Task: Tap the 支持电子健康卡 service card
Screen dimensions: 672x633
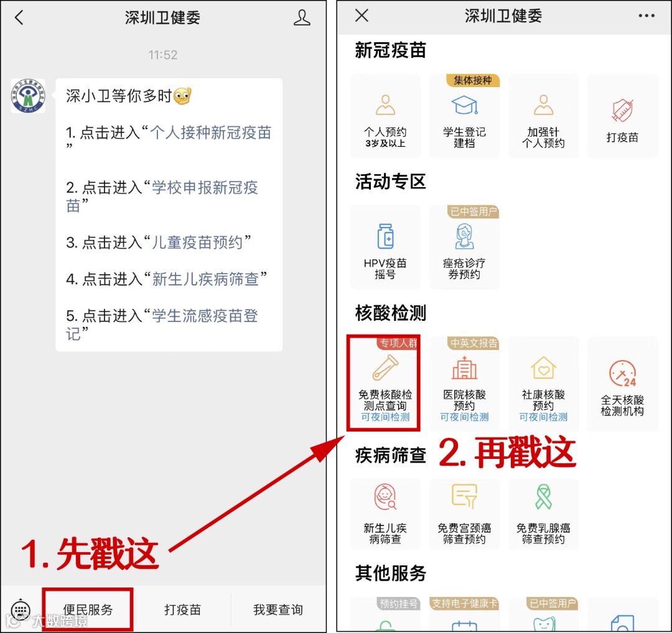Action: point(464,614)
